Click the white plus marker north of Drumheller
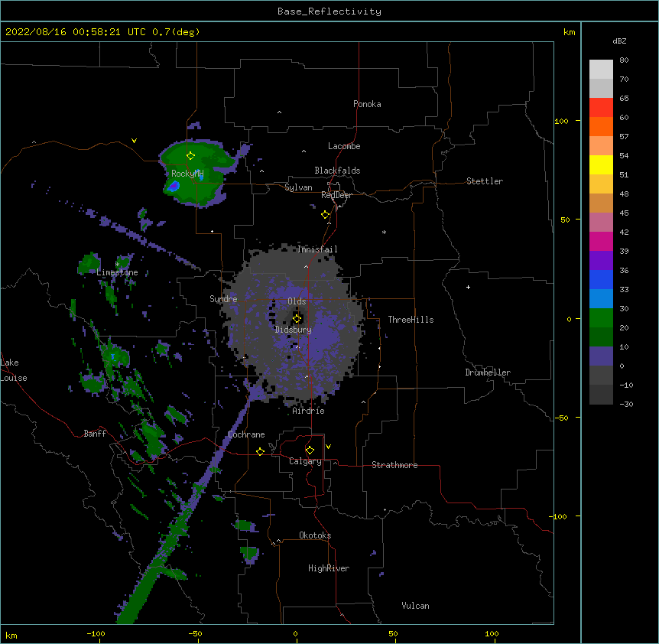Screen dimensions: 659x644 click(x=468, y=287)
